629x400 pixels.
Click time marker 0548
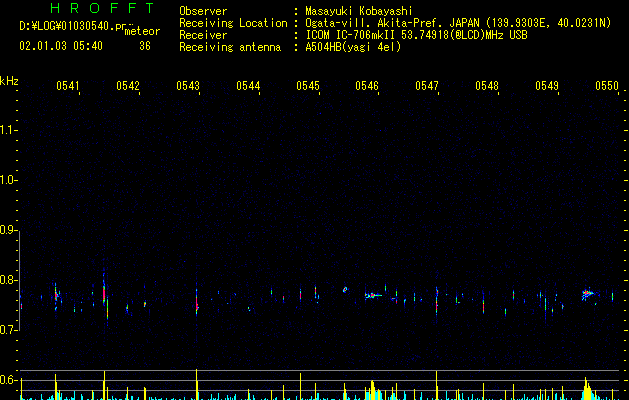point(487,86)
